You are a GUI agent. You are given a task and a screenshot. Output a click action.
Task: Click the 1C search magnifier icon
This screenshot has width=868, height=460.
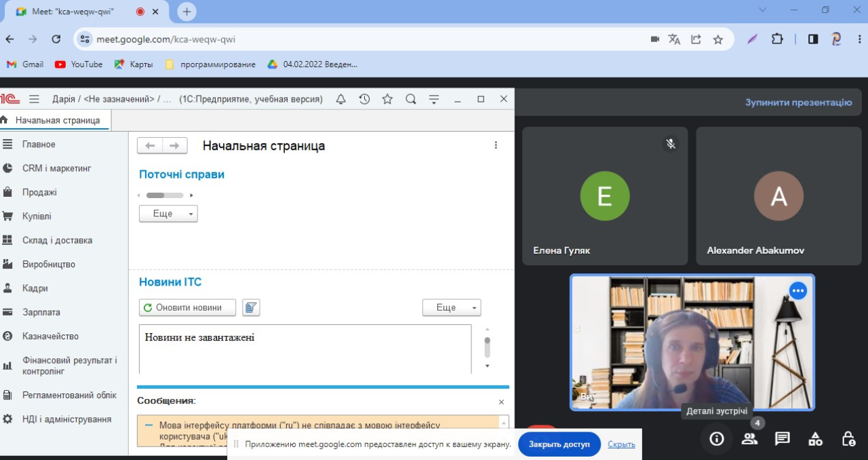tap(411, 99)
